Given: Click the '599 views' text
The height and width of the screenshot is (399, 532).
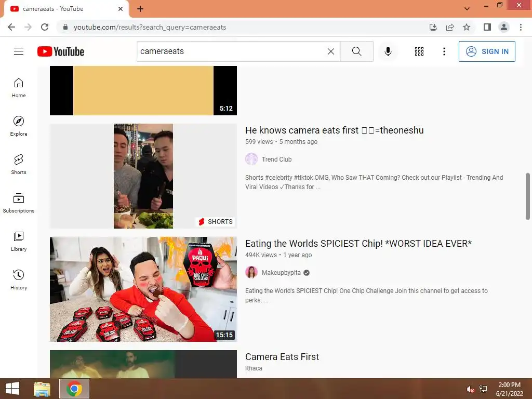Looking at the screenshot, I should 259,142.
